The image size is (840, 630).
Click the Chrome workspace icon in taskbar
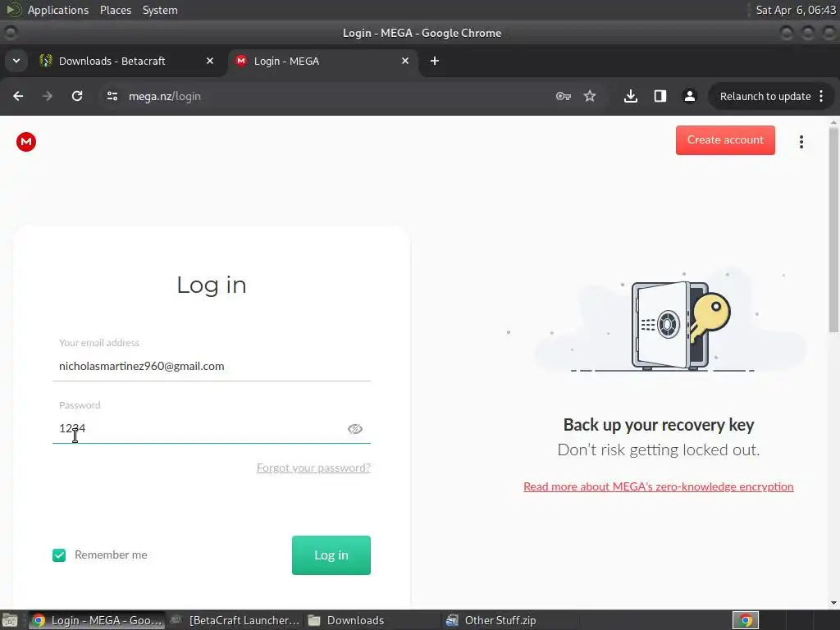[746, 620]
